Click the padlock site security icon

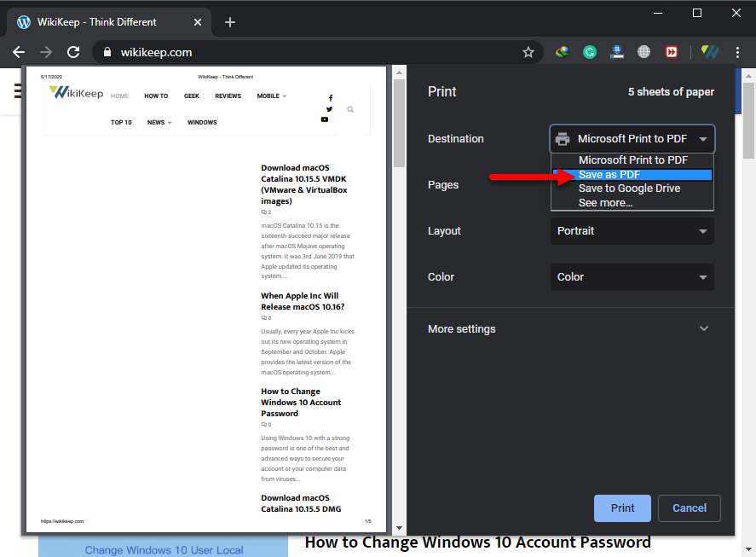[x=107, y=52]
